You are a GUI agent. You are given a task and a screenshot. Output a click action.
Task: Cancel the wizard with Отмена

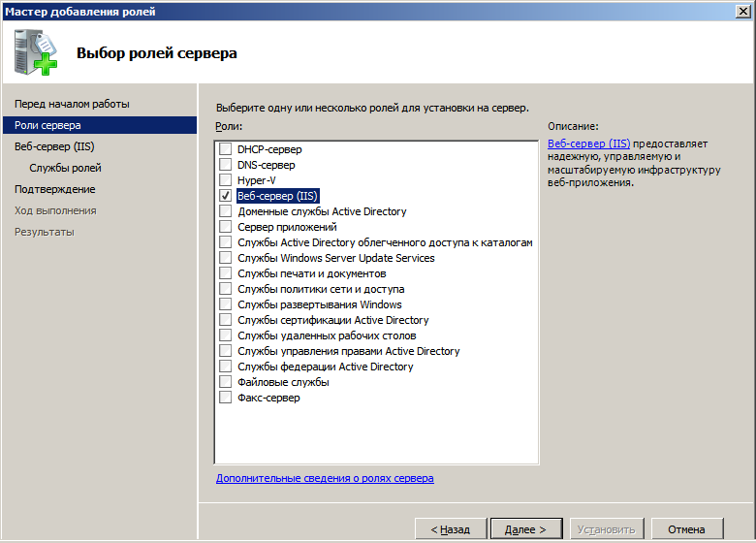(687, 529)
